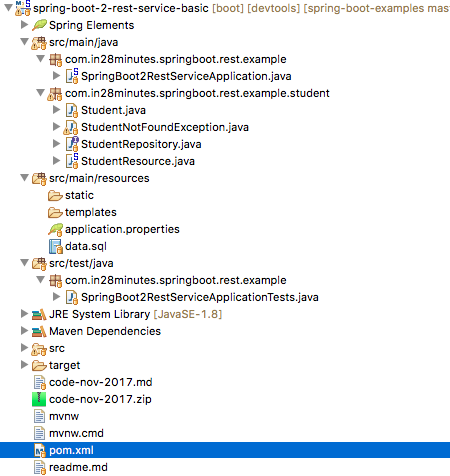Select the mvnw.cmd file name
This screenshot has height=476, width=450.
tap(76, 434)
